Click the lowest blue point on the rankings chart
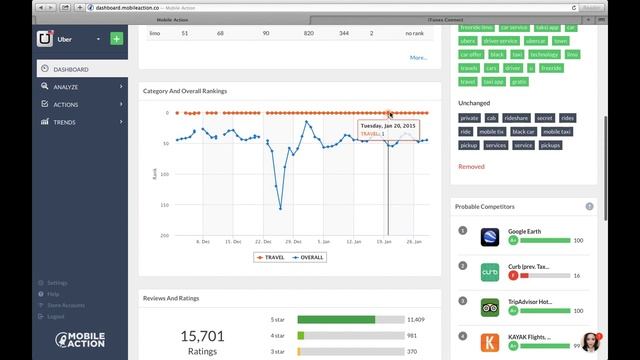Image resolution: width=640 pixels, height=360 pixels. click(280, 209)
